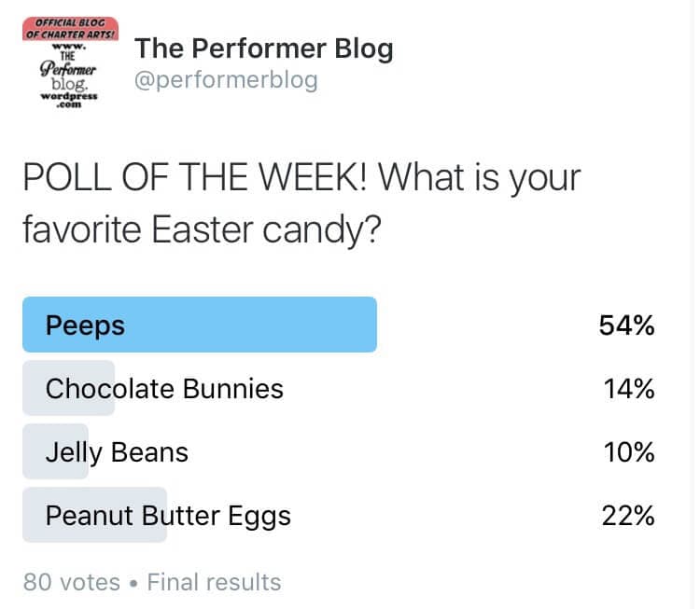
Task: Select the 'Peanut Butter Eggs' option label
Action: 168,515
